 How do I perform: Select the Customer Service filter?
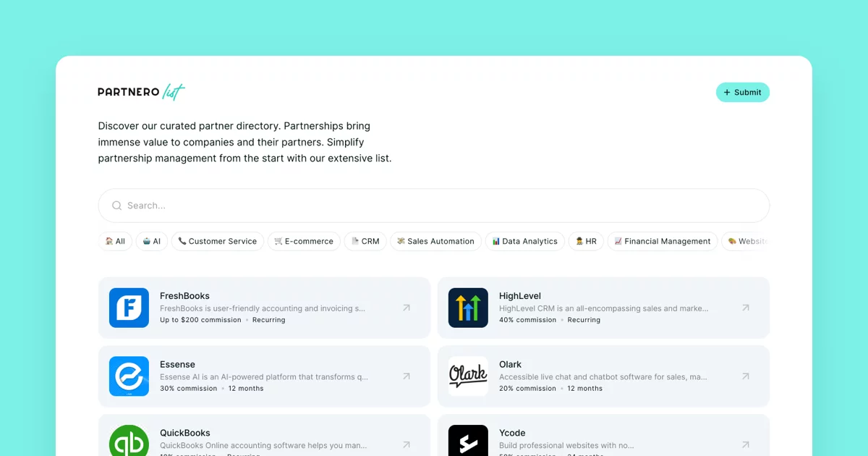[217, 241]
